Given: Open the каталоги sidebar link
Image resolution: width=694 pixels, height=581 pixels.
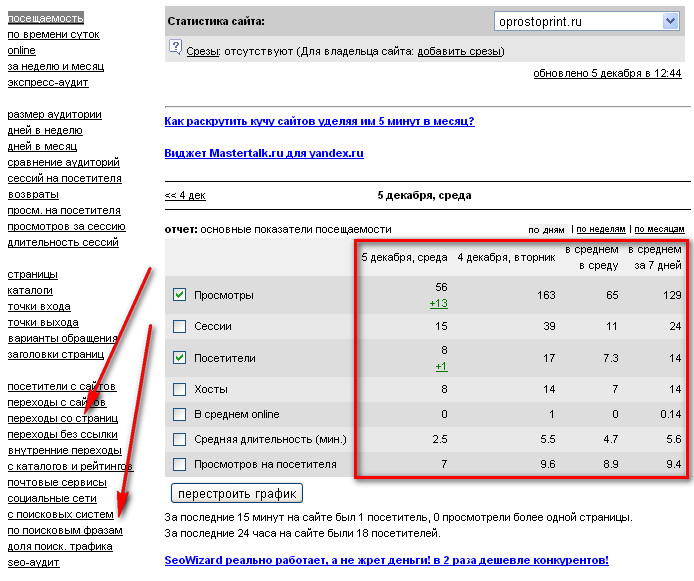Looking at the screenshot, I should click(30, 291).
